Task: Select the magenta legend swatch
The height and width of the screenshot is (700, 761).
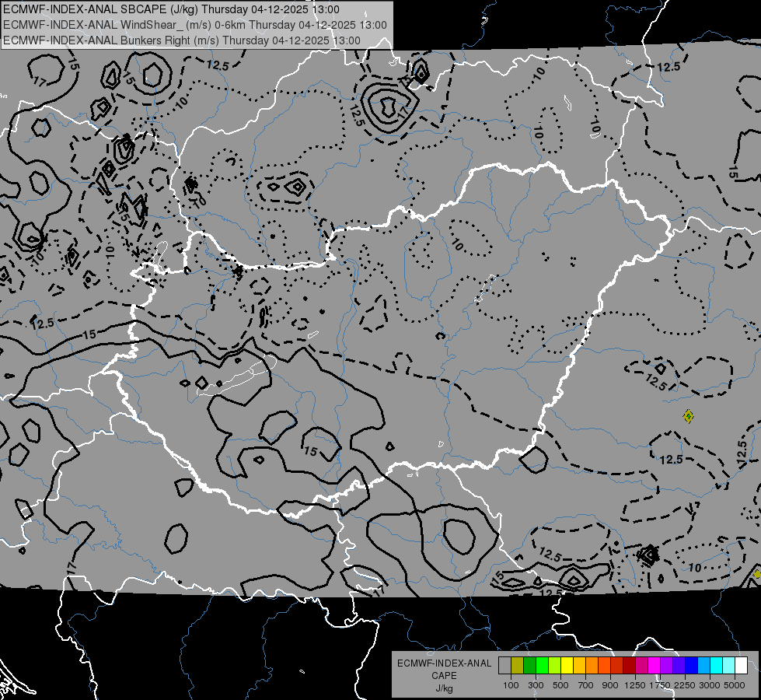Action: (655, 666)
